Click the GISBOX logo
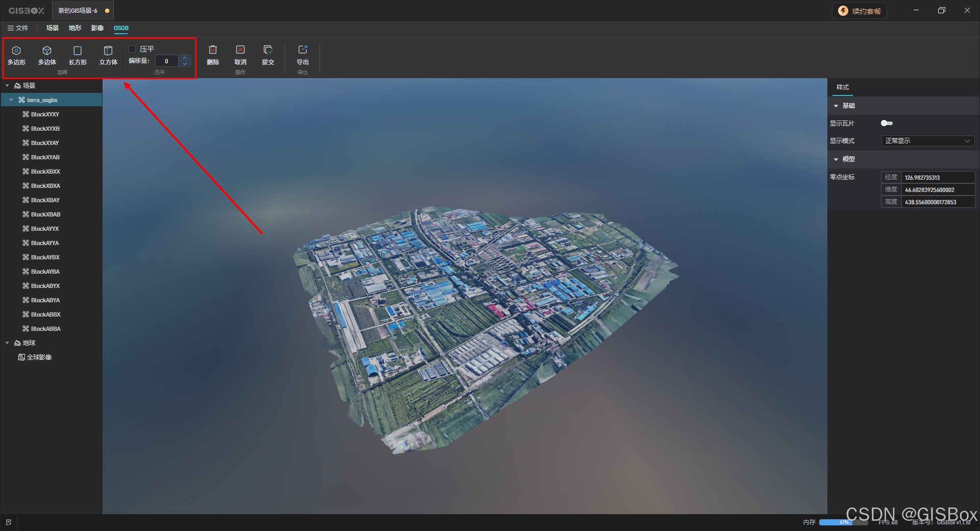The height and width of the screenshot is (531, 980). coord(26,11)
